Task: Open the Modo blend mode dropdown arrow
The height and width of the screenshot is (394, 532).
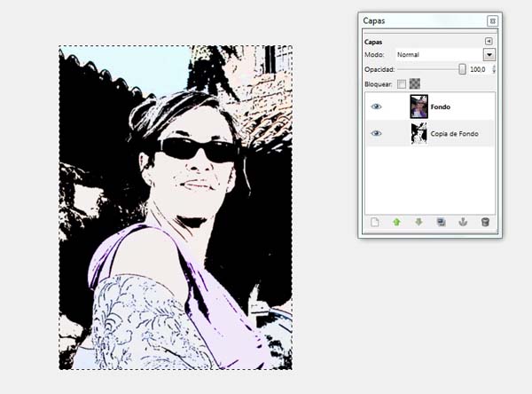Action: pyautogui.click(x=489, y=55)
